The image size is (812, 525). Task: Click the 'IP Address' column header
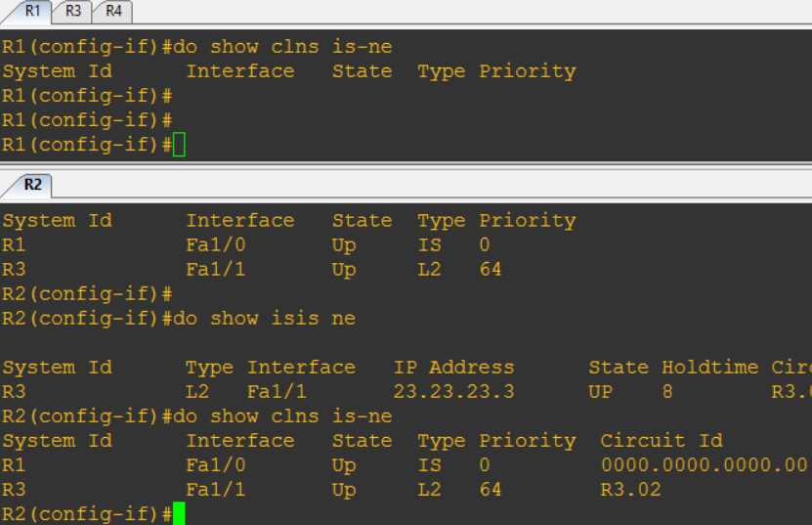pyautogui.click(x=453, y=368)
